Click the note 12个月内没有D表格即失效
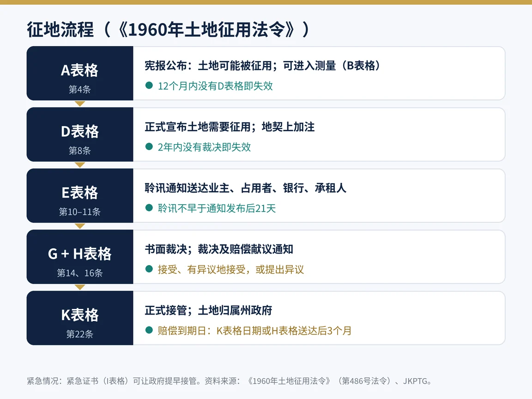 click(215, 86)
